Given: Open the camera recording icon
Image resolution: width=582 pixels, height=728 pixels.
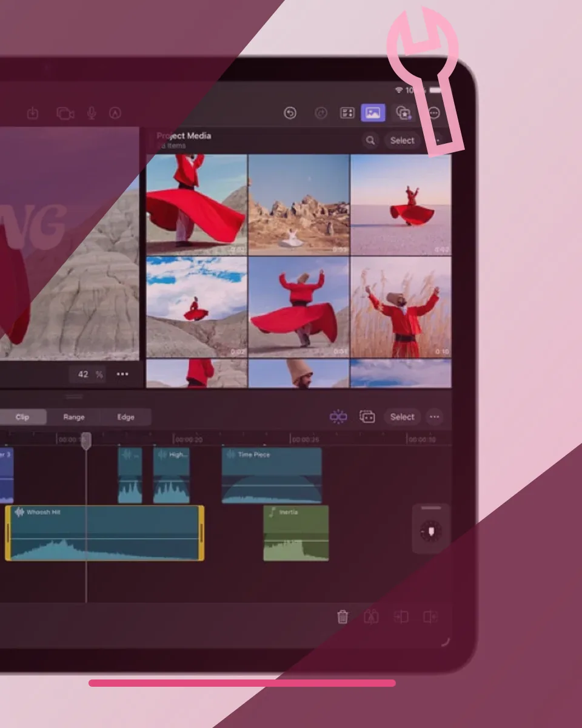Looking at the screenshot, I should 65,113.
